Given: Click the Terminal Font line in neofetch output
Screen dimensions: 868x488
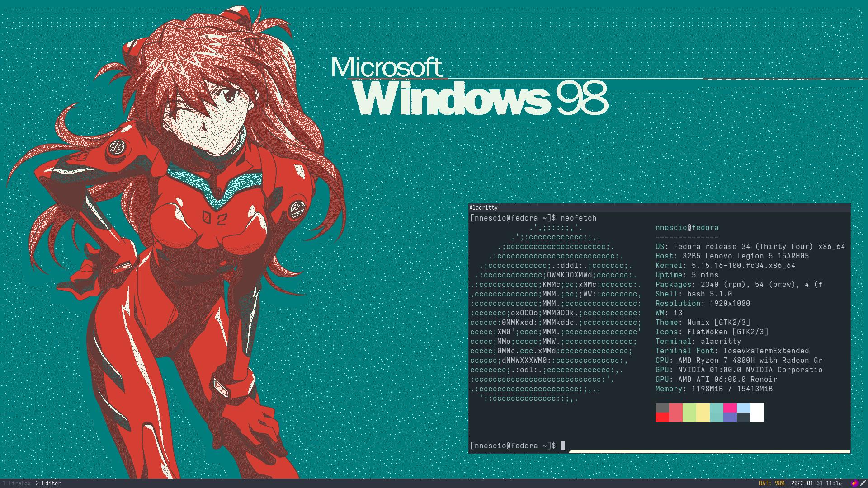Looking at the screenshot, I should (732, 351).
